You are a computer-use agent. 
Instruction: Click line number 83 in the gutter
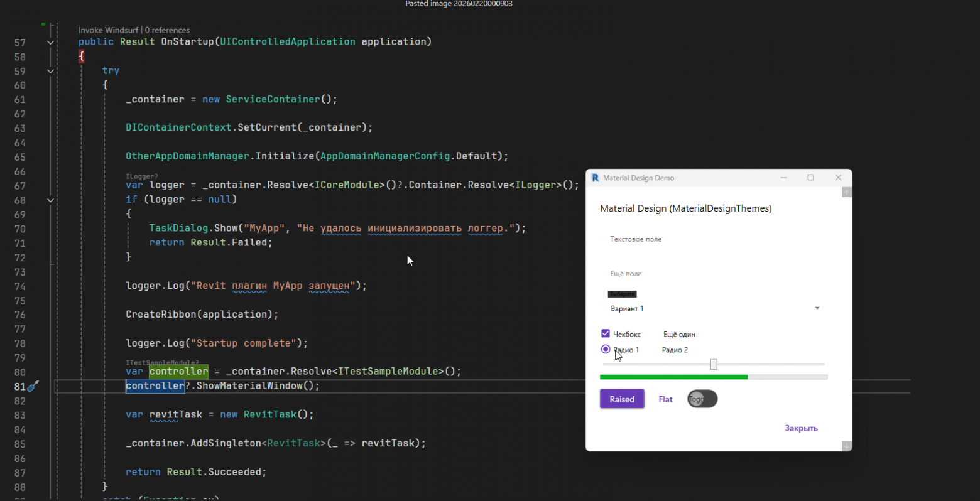click(20, 416)
